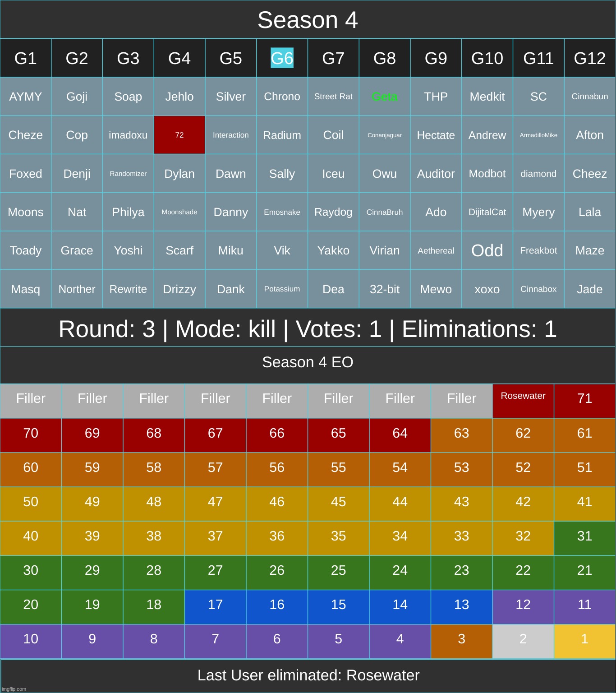Screen dimensions: 616x693
Task: Click the red 71 elimination cell
Action: tap(584, 400)
